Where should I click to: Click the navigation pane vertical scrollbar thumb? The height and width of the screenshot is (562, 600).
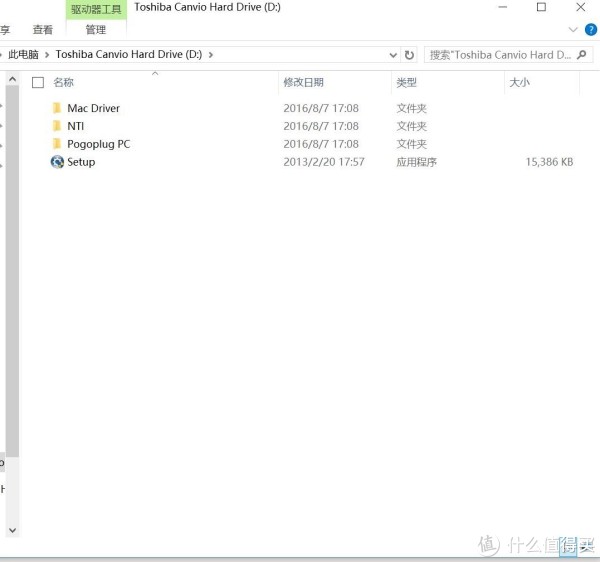12,271
